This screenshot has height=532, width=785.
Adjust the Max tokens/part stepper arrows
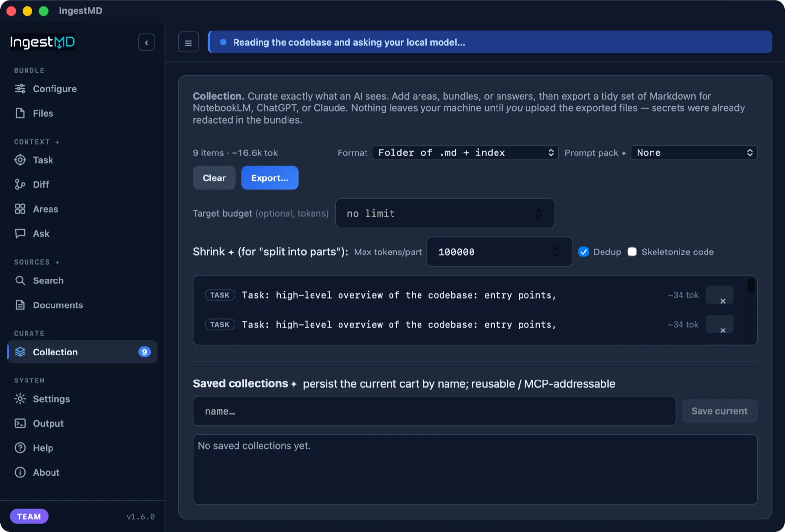point(556,252)
